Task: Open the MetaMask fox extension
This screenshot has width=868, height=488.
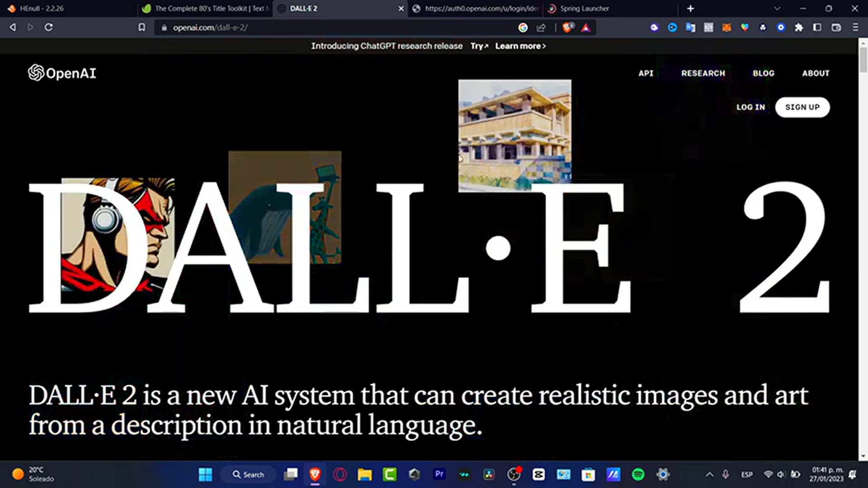Action: (x=726, y=28)
